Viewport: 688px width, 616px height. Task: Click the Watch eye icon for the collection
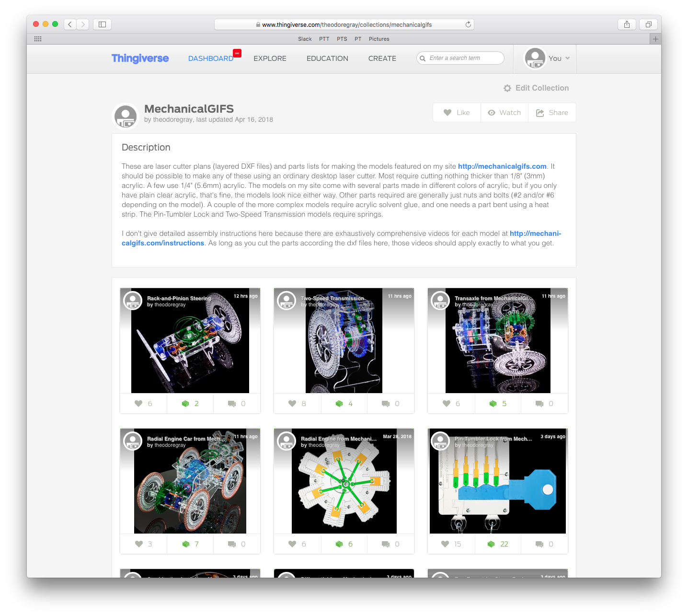[x=504, y=112]
